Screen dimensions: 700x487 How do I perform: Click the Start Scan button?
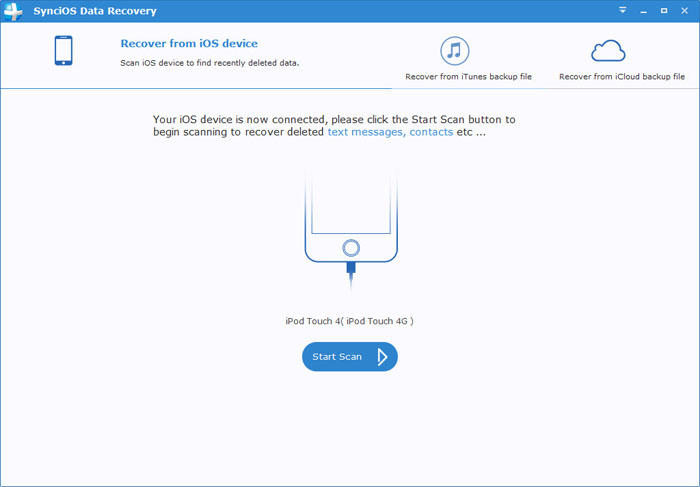pyautogui.click(x=350, y=357)
